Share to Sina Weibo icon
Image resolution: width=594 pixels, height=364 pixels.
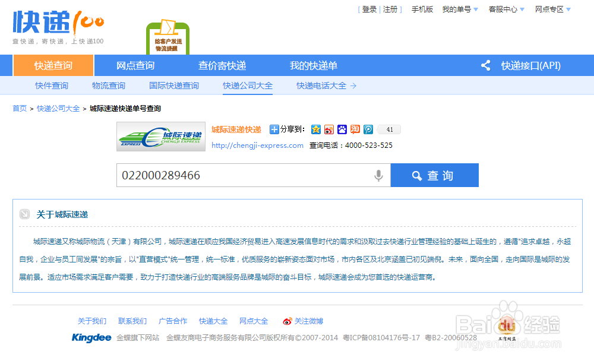click(x=329, y=129)
